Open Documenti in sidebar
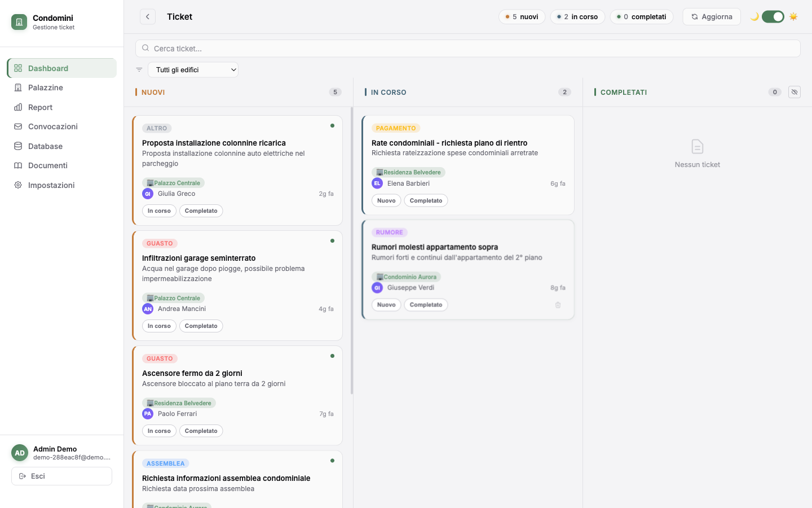812x508 pixels. pyautogui.click(x=62, y=165)
